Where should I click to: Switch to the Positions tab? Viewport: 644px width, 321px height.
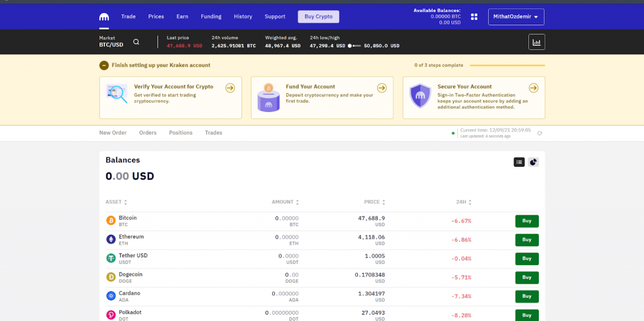(180, 133)
